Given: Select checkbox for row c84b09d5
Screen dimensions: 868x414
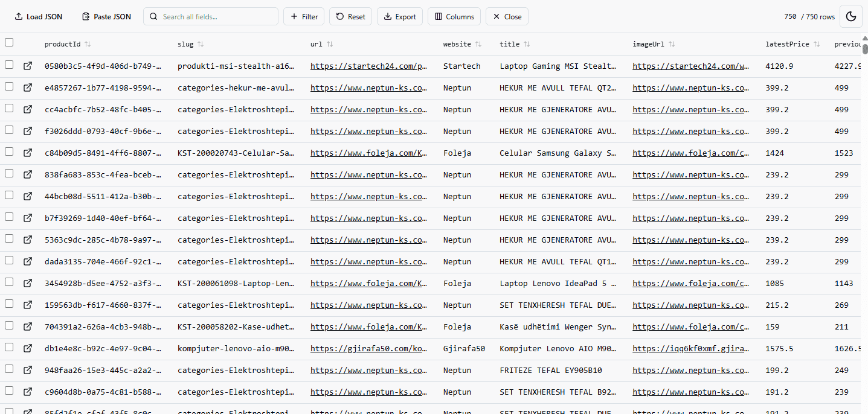Looking at the screenshot, I should point(9,151).
